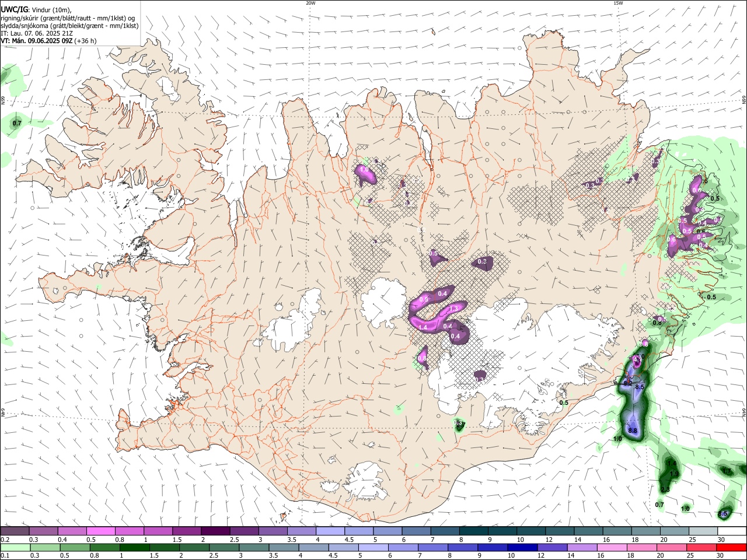
Task: Click the '8.8' precipitation value off the southeast coast
Action: coord(633,430)
